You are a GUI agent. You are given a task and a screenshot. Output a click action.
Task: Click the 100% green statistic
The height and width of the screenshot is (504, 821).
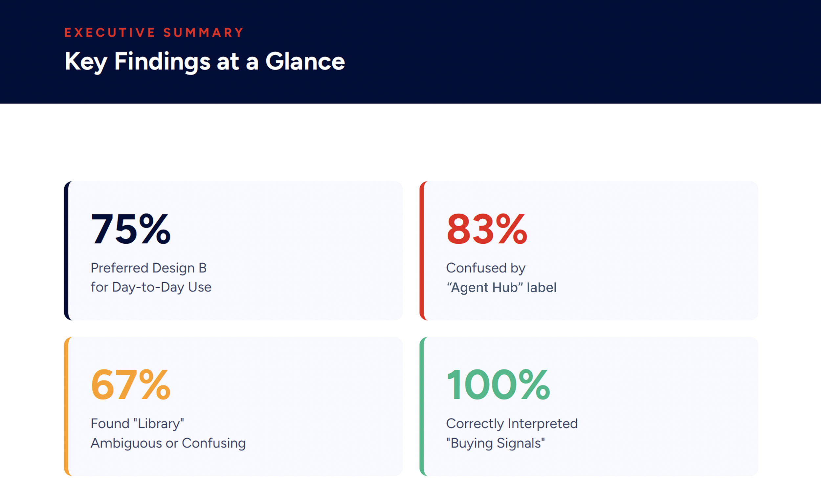click(x=498, y=385)
